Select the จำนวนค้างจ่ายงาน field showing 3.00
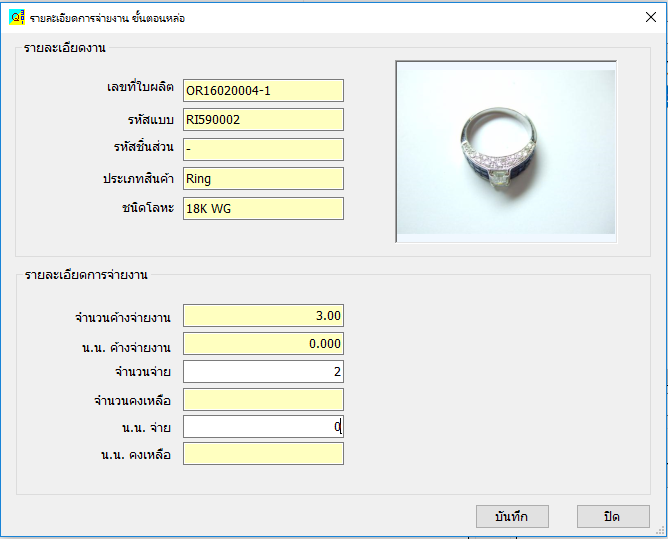The image size is (668, 539). [x=263, y=316]
